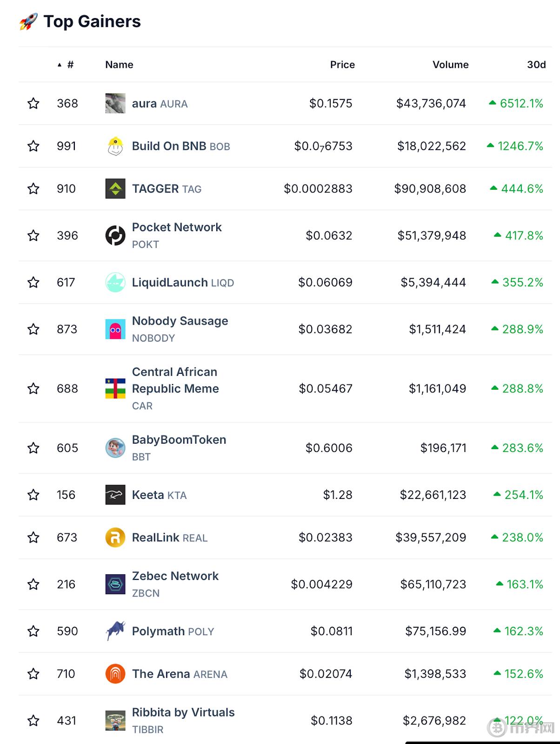Screen dimensions: 560x744
Task: Open the aura AURA coin logo
Action: tap(115, 103)
